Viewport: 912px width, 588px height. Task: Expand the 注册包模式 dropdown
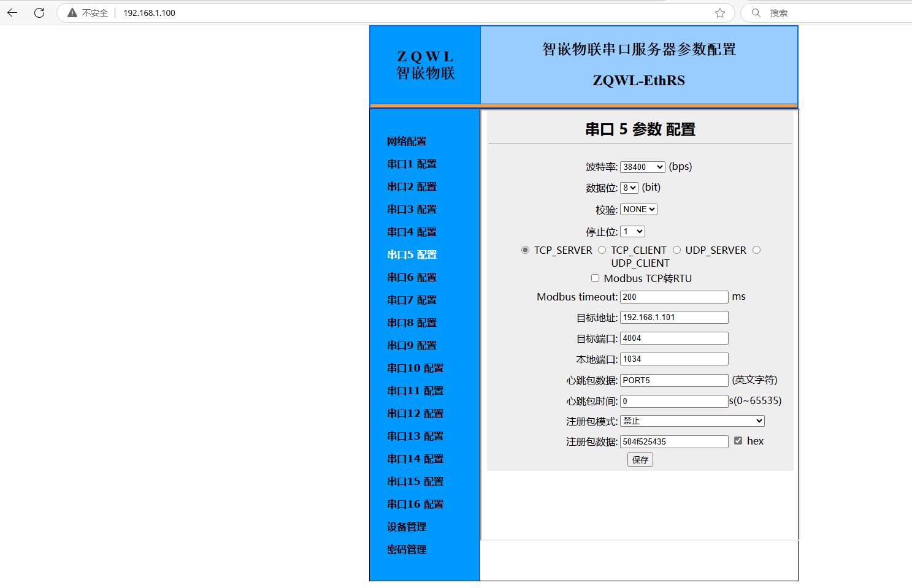click(692, 421)
